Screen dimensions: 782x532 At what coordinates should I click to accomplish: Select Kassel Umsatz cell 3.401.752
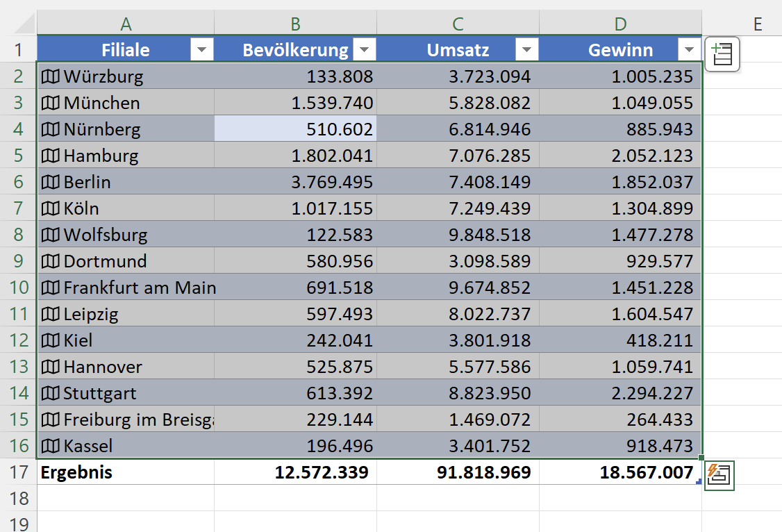tap(458, 445)
